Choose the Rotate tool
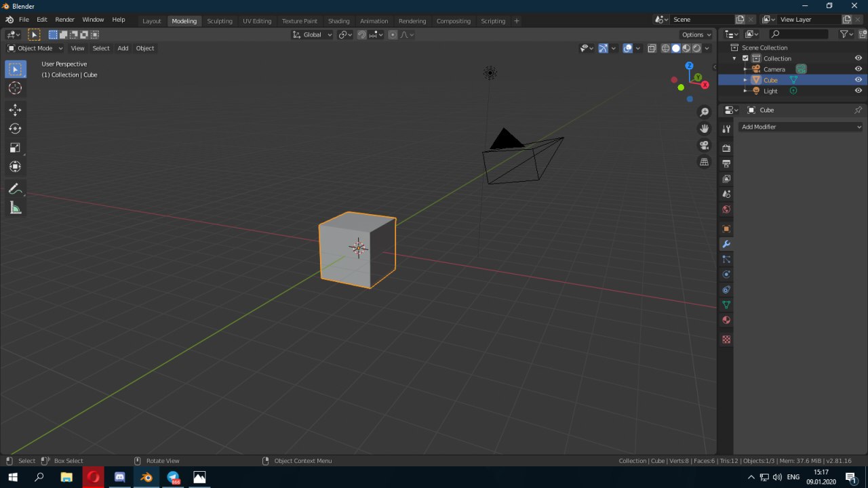The image size is (868, 488). (15, 129)
